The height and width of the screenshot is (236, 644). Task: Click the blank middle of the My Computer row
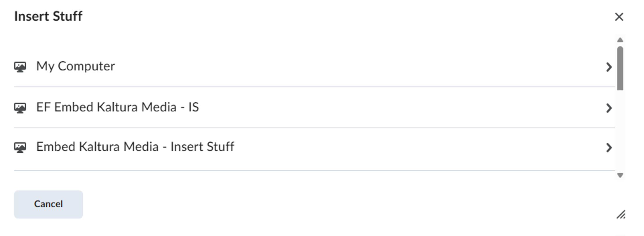click(x=350, y=67)
